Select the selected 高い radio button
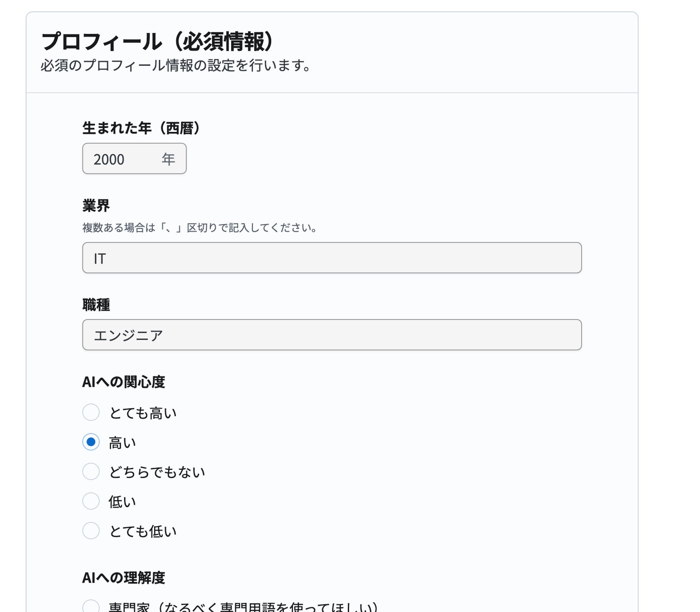 click(91, 442)
